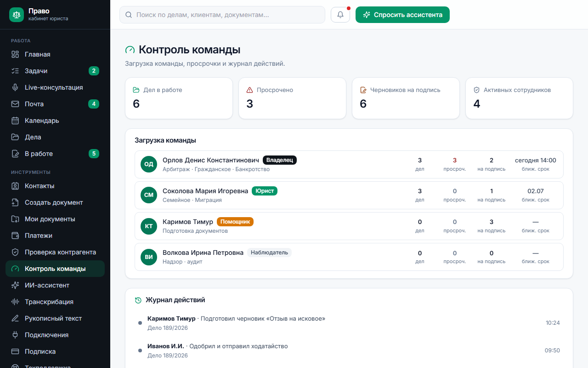Screen dimensions: 588x368
Task: Open Просрочено stat card
Action: tap(293, 98)
